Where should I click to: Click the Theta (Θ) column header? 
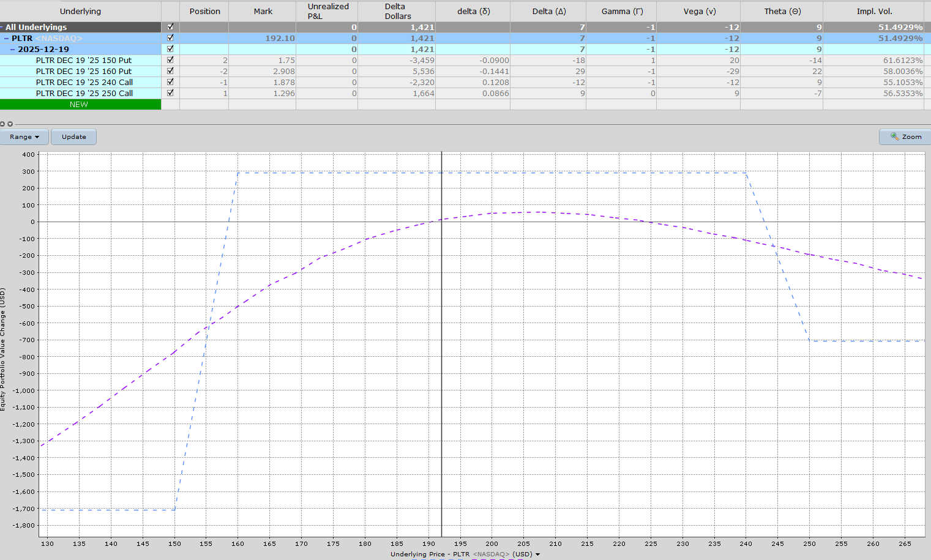[782, 11]
